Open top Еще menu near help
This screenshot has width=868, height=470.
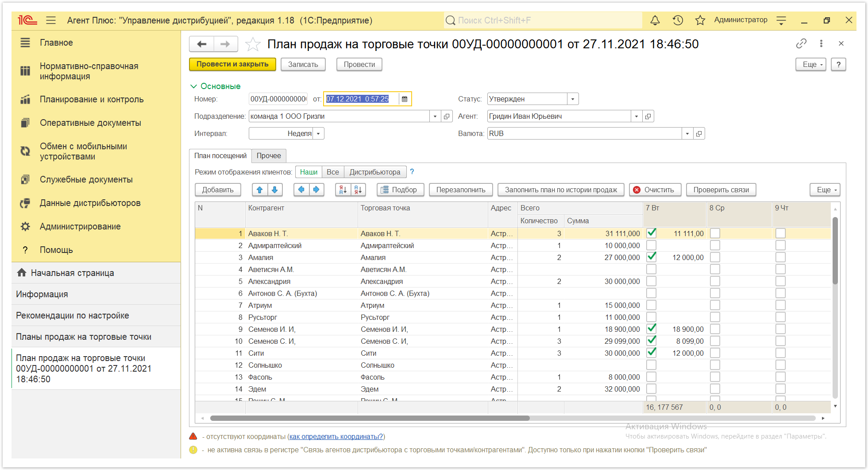[811, 64]
